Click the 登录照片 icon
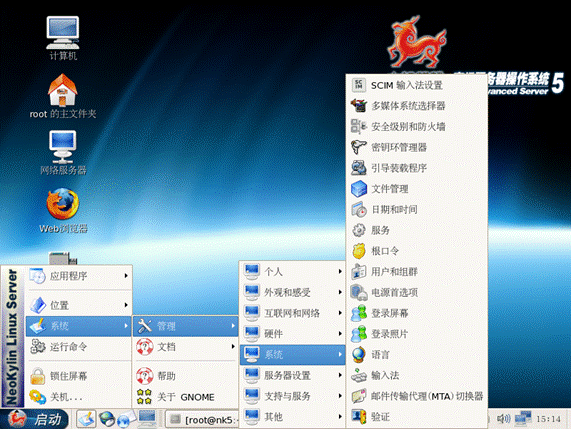 point(359,334)
